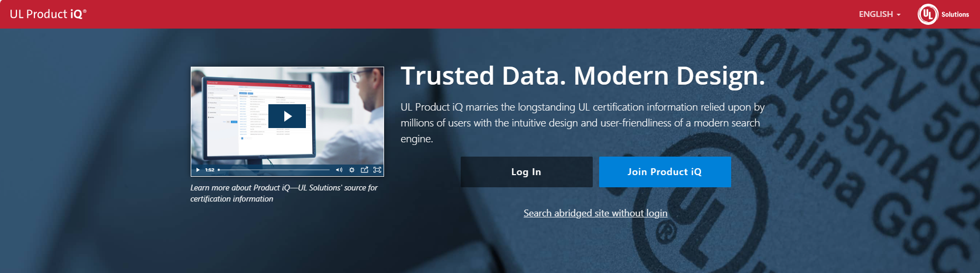Seek along the video progress bar

point(274,170)
